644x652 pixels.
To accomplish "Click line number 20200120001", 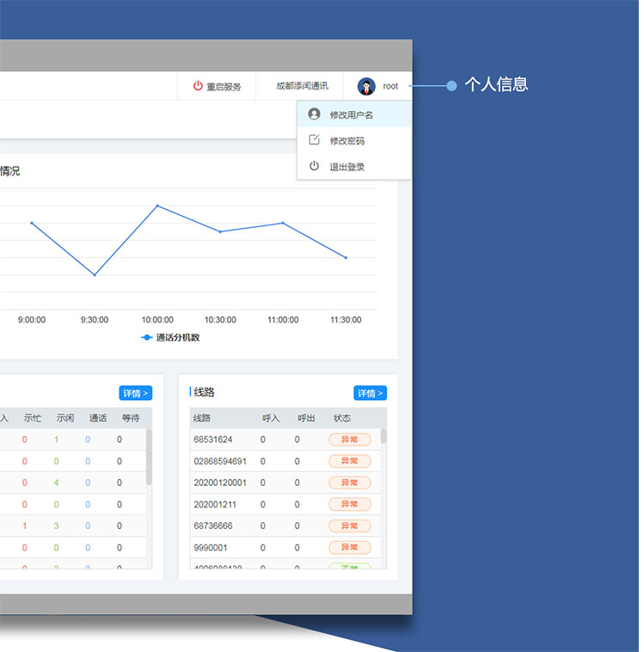I will coord(220,483).
